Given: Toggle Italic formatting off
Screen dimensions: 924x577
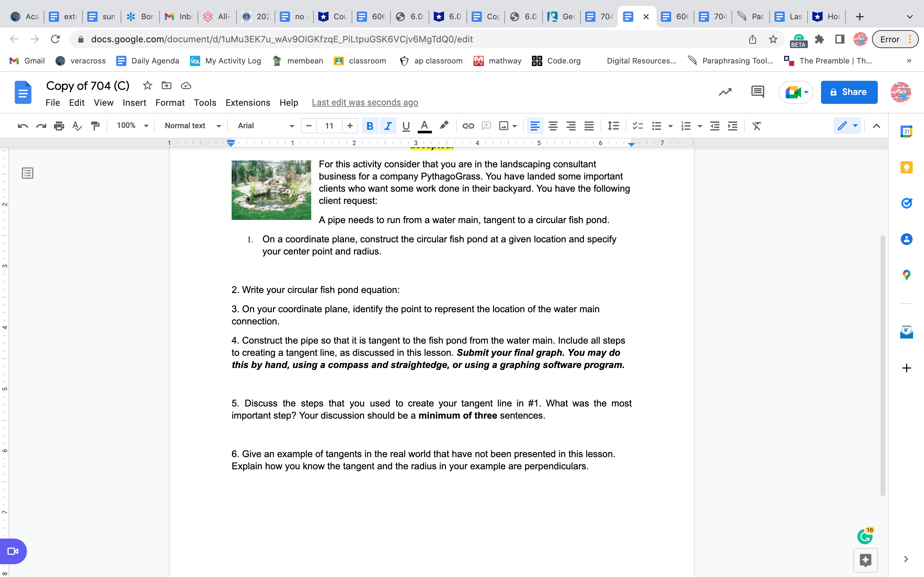Looking at the screenshot, I should (388, 126).
